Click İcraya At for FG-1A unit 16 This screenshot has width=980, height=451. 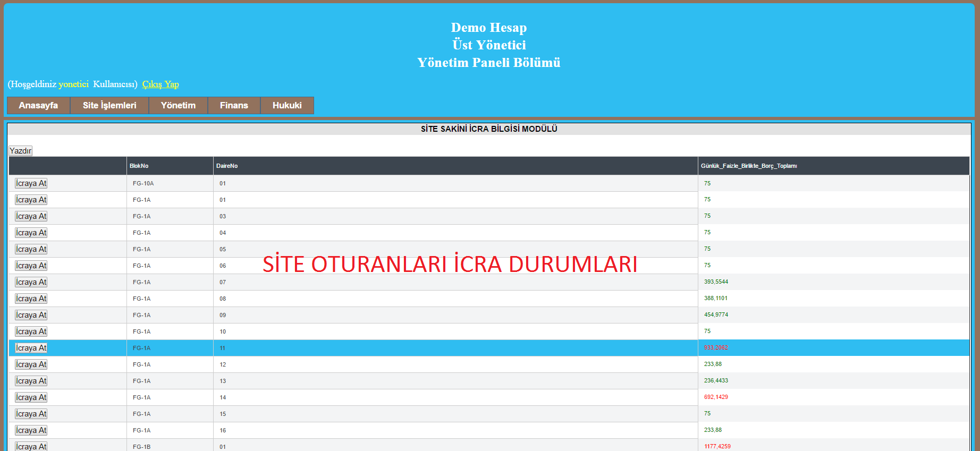31,430
